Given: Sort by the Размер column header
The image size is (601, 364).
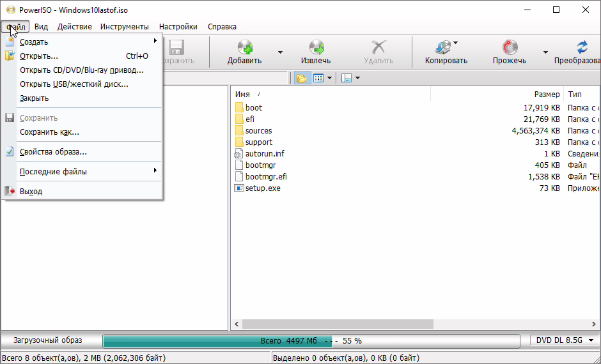Looking at the screenshot, I should [x=547, y=94].
